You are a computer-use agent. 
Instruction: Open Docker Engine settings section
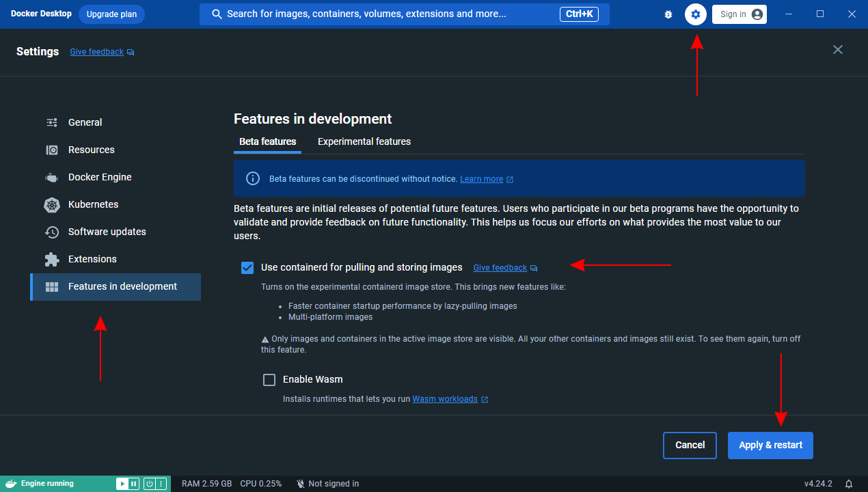pyautogui.click(x=100, y=177)
